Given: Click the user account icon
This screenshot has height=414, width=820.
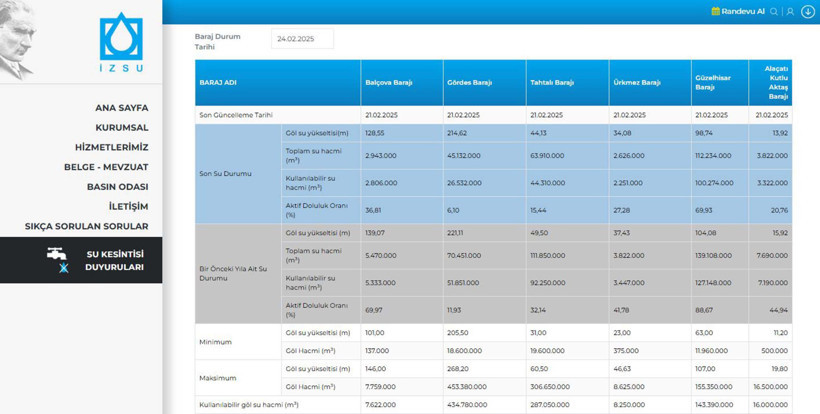Looking at the screenshot, I should [790, 12].
